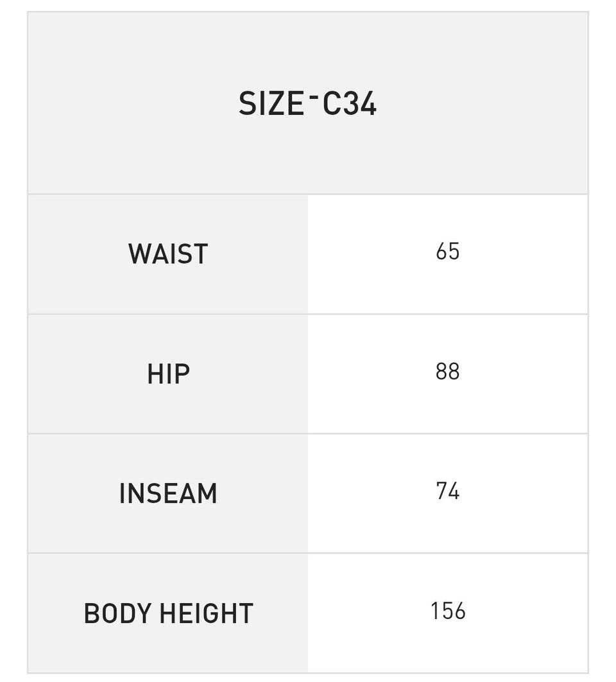Click the waist value 65
Image resolution: width=616 pixels, height=682 pixels.
pyautogui.click(x=447, y=251)
